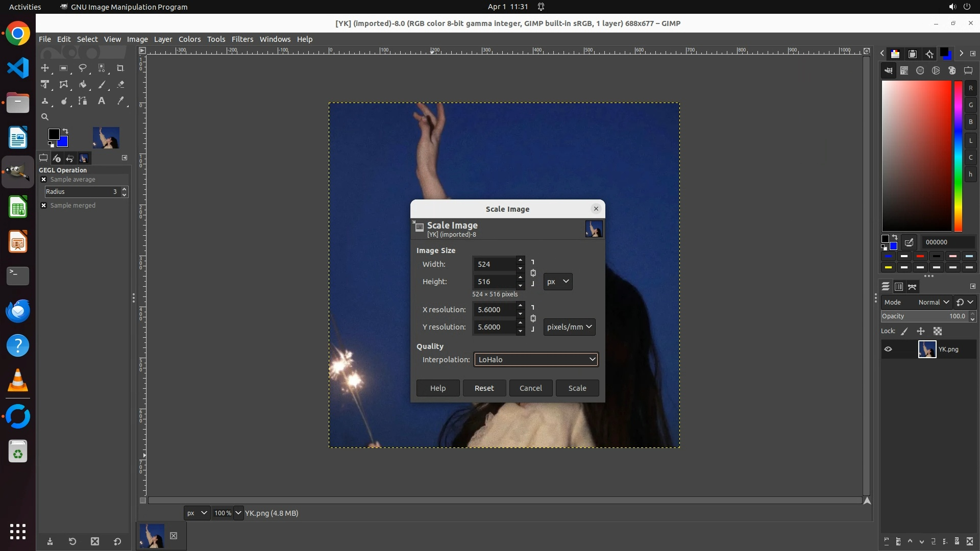Select the Free Select lasso tool
Image resolution: width=980 pixels, height=551 pixels.
83,68
